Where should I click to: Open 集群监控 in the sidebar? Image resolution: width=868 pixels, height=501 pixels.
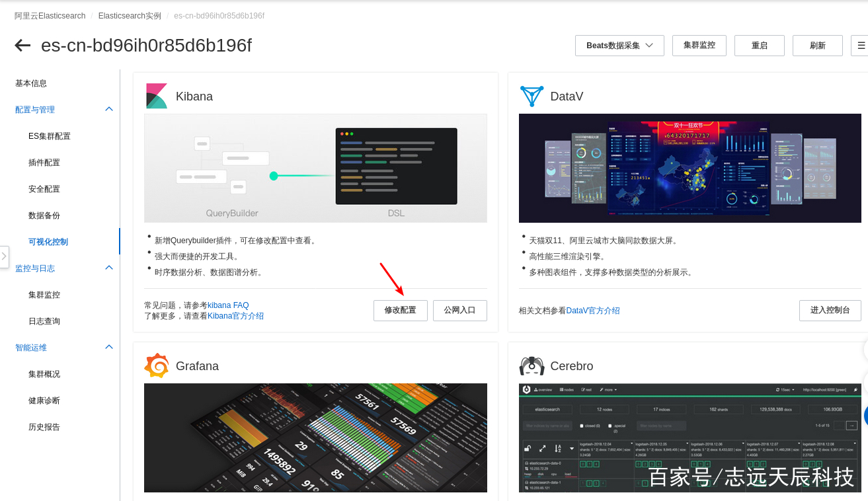(x=44, y=295)
